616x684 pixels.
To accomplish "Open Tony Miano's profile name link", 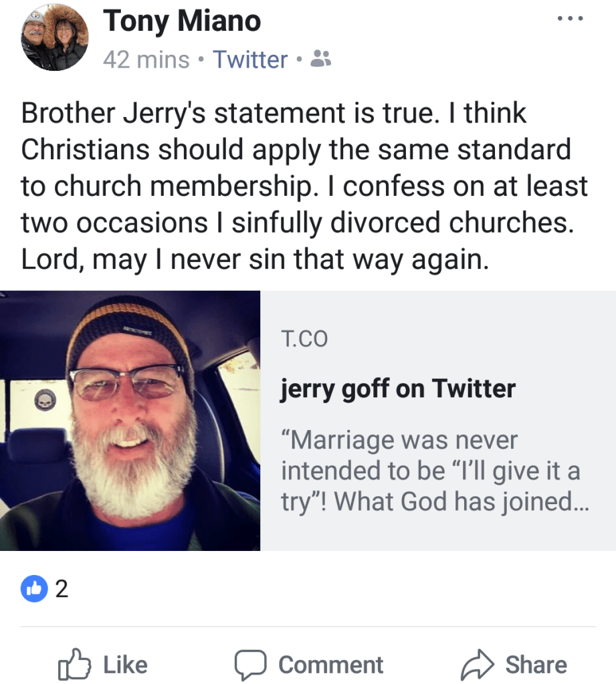I will [181, 22].
